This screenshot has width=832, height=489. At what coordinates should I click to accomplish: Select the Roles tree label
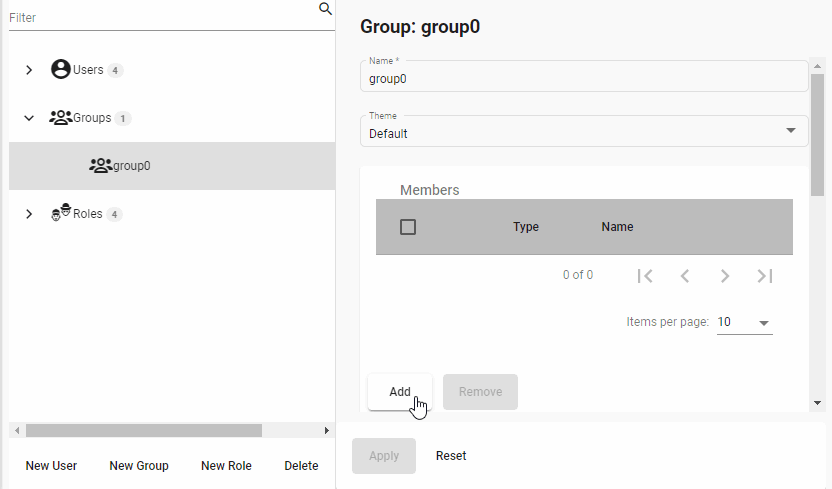tap(88, 214)
